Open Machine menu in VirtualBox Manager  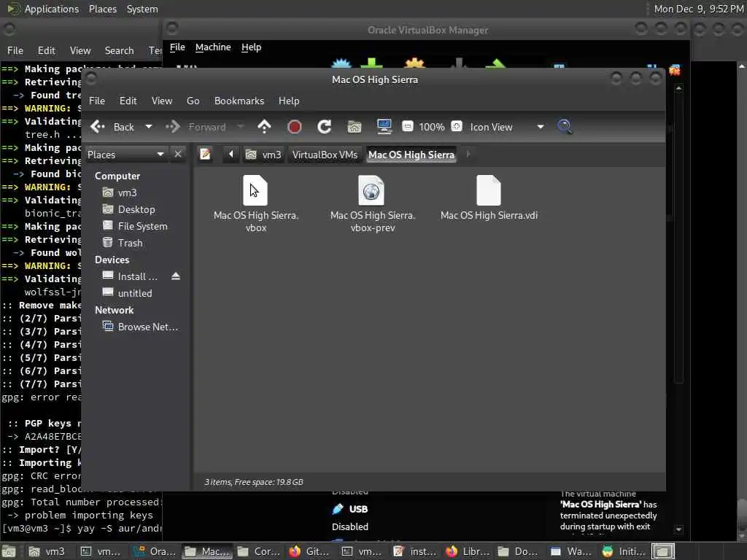213,47
